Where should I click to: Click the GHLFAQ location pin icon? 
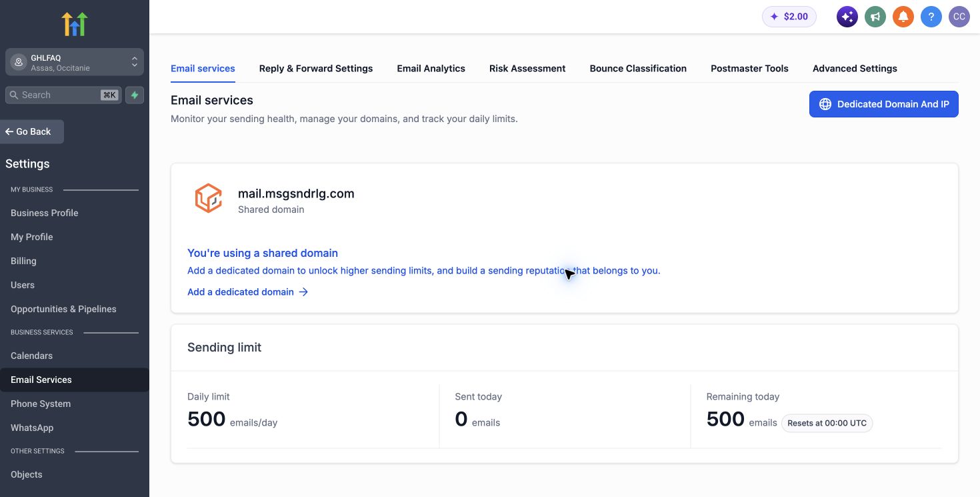click(x=19, y=63)
